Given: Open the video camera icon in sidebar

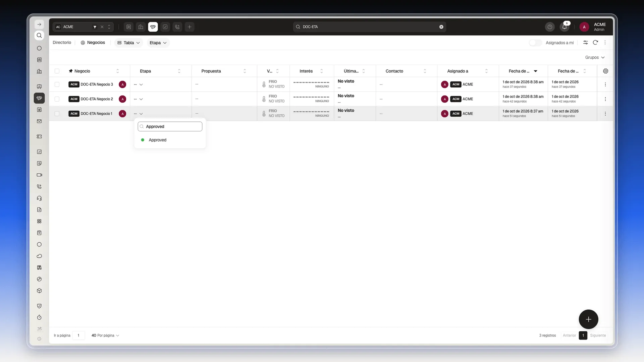Looking at the screenshot, I should [x=39, y=175].
